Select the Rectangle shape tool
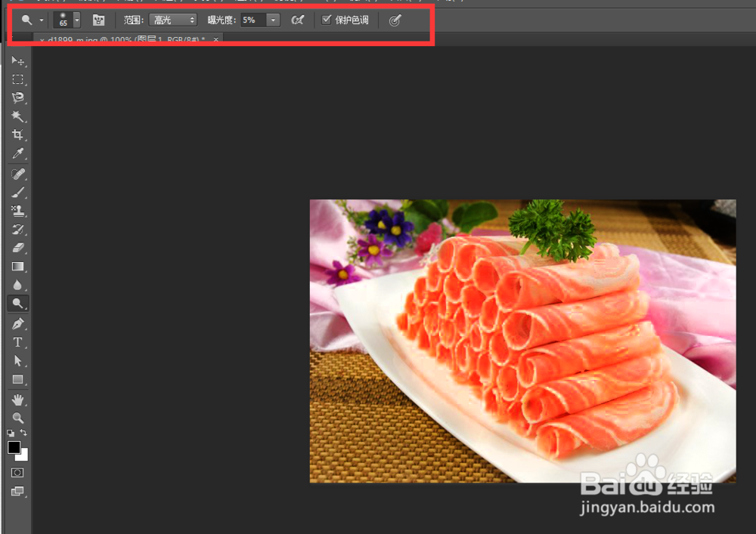756x534 pixels. (x=18, y=379)
